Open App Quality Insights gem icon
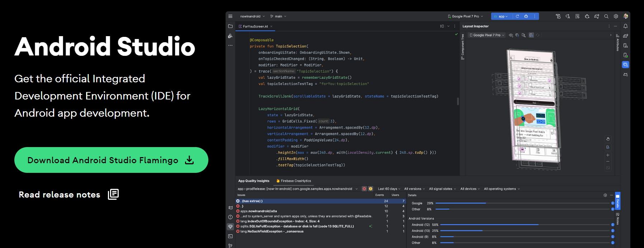Viewport: 644px width, 248px height. pos(230,227)
